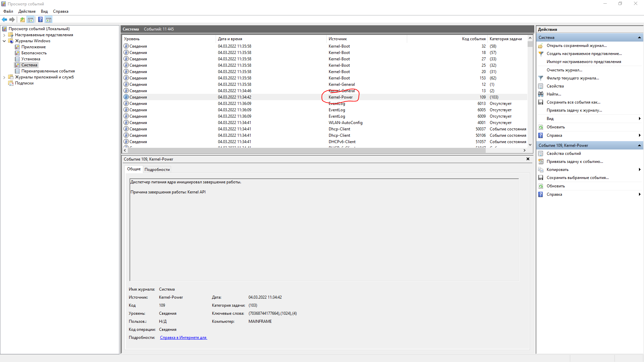Click help icon next to Справка under Система
644x362 pixels.
pos(541,135)
